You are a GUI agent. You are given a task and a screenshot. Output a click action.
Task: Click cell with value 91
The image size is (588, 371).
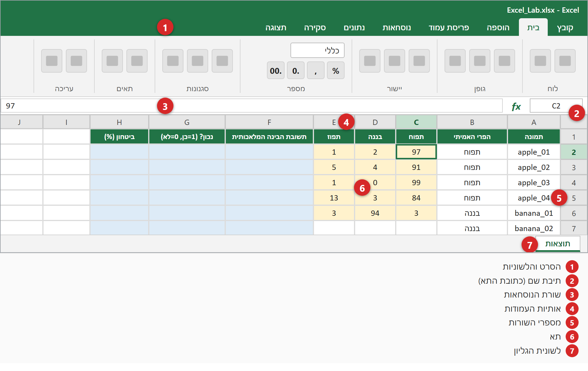(416, 167)
